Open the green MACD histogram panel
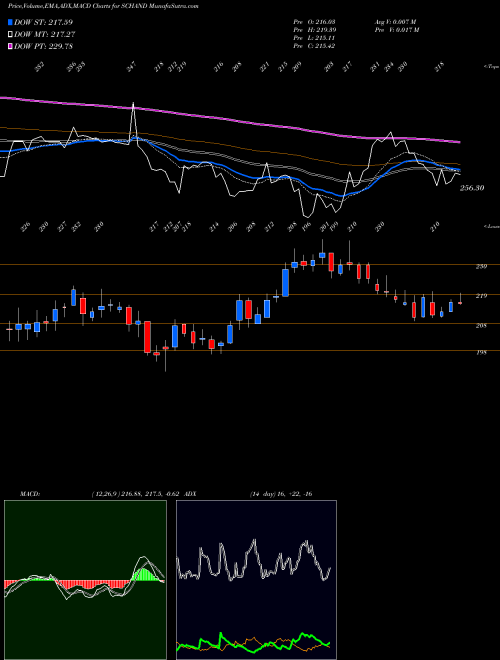 [x=85, y=580]
